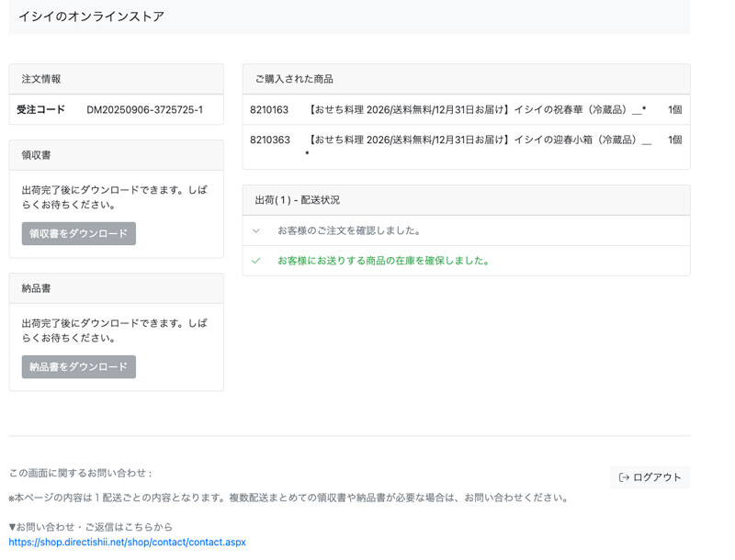Log out using the ログアウト button text
The height and width of the screenshot is (560, 735).
pos(657,477)
